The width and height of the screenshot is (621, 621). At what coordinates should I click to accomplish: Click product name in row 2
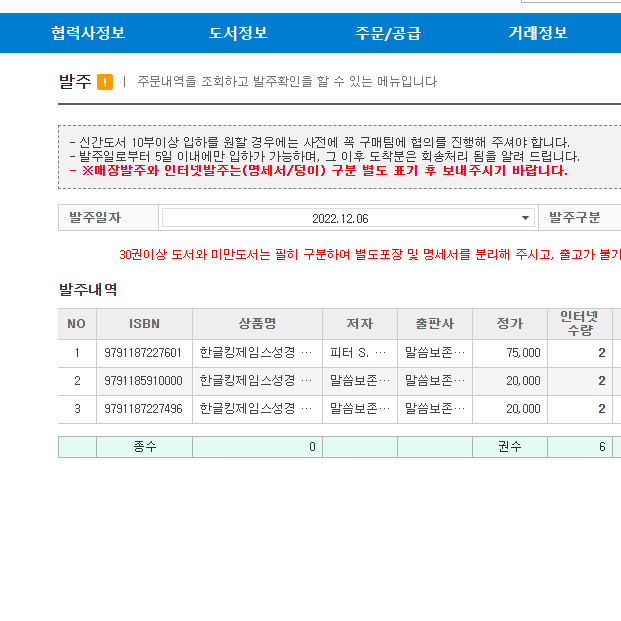257,381
